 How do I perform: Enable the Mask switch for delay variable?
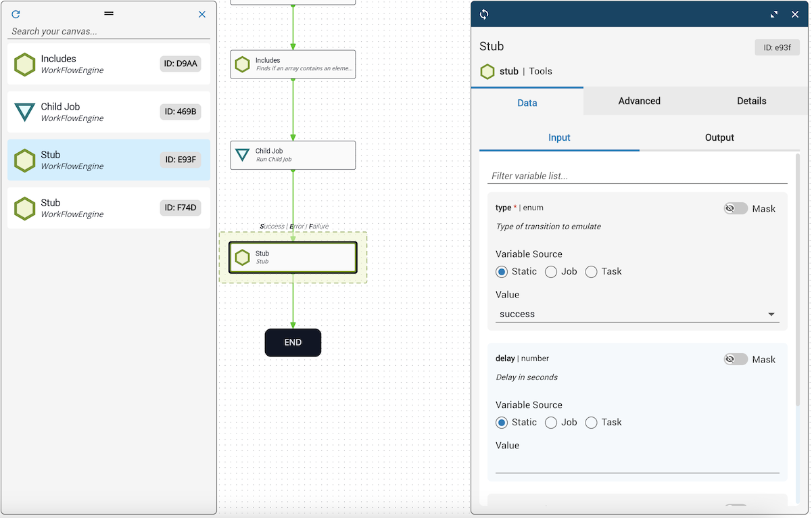pos(736,360)
